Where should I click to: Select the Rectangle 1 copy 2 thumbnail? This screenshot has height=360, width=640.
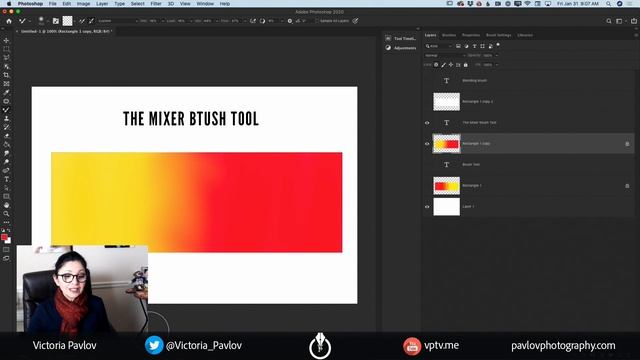(x=446, y=102)
